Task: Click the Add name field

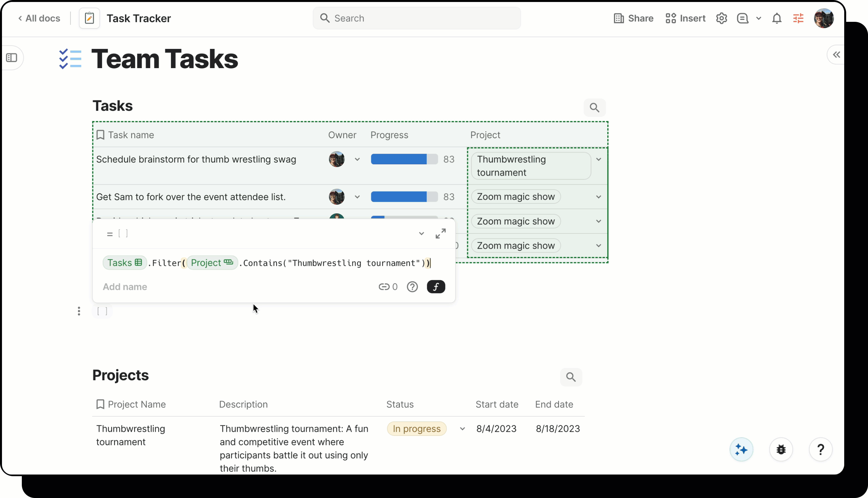Action: click(x=125, y=287)
